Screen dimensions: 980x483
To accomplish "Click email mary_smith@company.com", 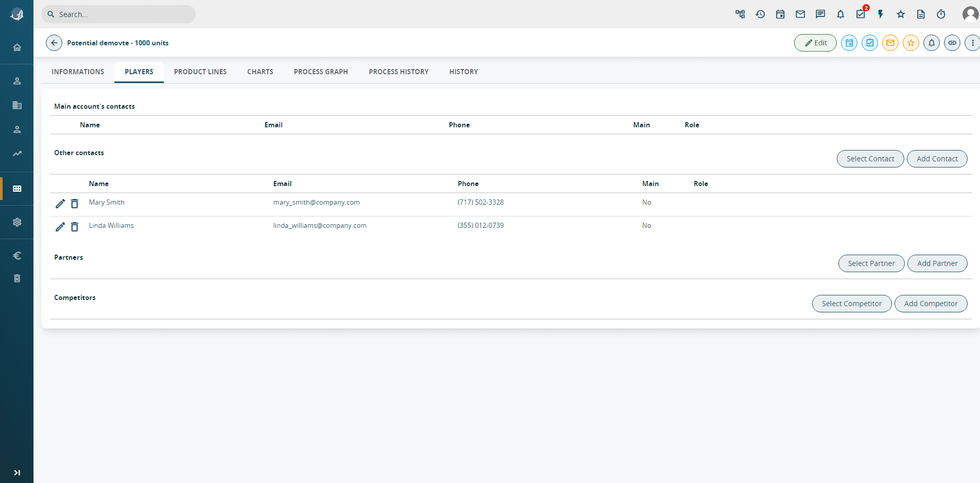I will [316, 202].
